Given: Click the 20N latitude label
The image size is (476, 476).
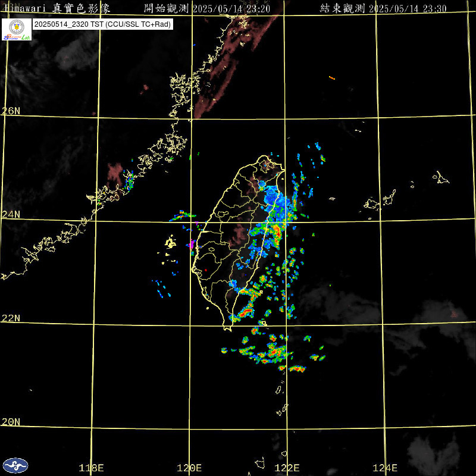Looking at the screenshot, I should coord(11,422).
